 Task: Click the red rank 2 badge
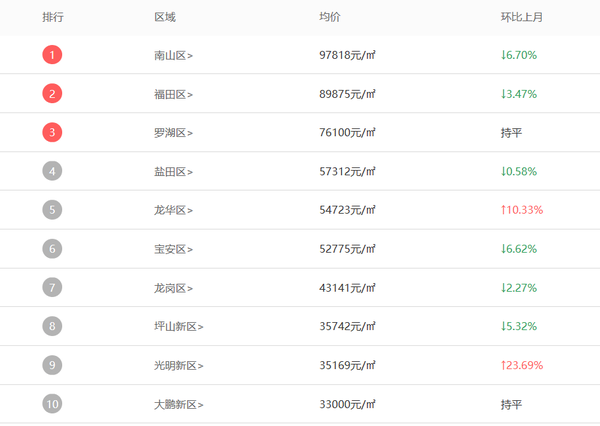pos(52,94)
